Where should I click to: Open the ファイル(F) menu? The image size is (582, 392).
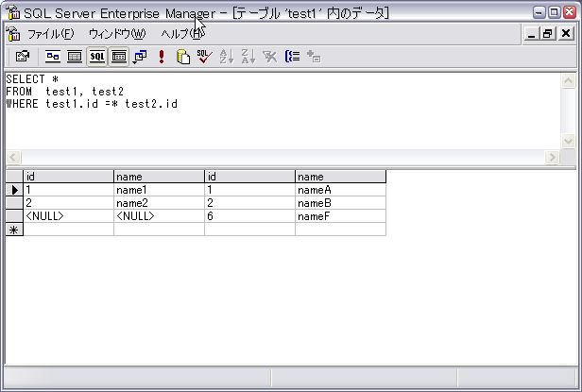49,34
